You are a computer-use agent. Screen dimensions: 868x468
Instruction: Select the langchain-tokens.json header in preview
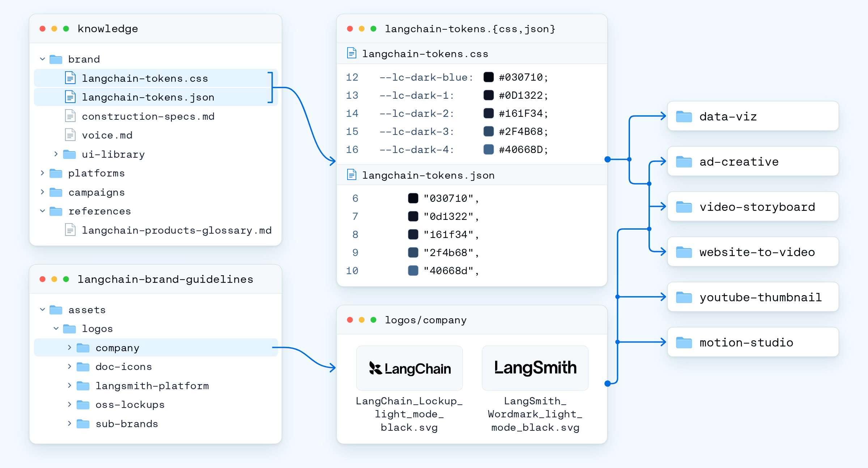click(x=472, y=175)
